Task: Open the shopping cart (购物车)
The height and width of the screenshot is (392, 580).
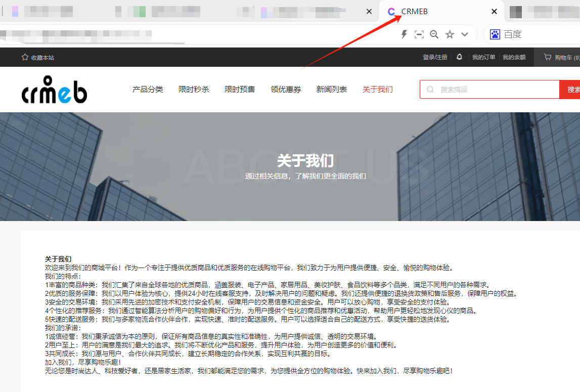Action: click(561, 57)
